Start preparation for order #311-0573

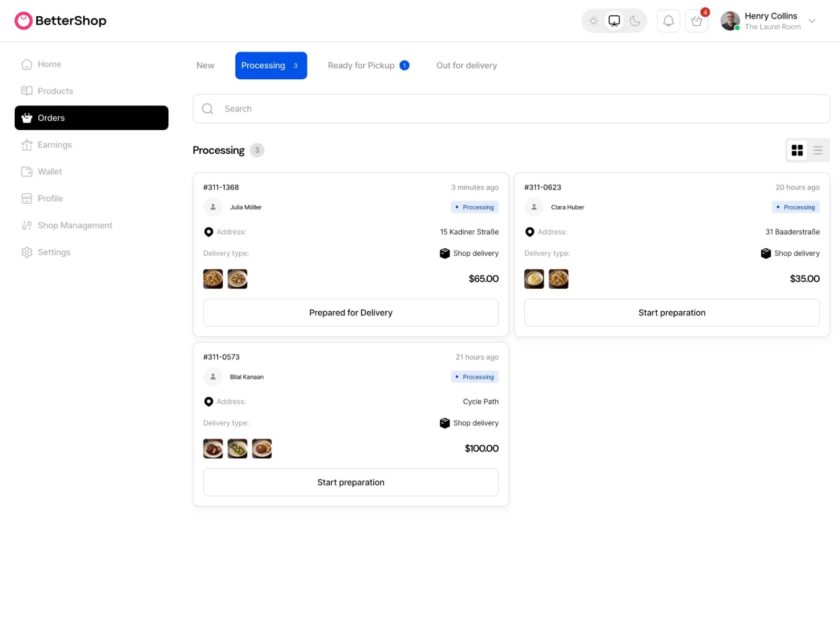tap(351, 482)
